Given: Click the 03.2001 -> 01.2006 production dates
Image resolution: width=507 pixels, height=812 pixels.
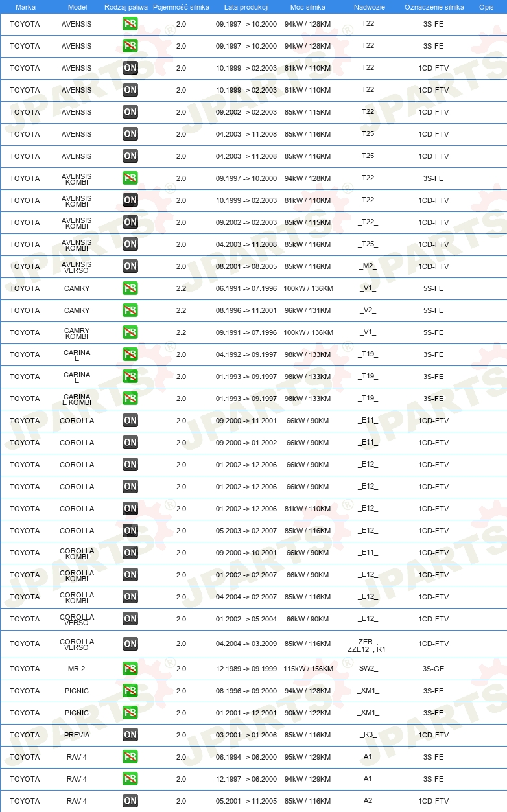Looking at the screenshot, I should coord(246,735).
